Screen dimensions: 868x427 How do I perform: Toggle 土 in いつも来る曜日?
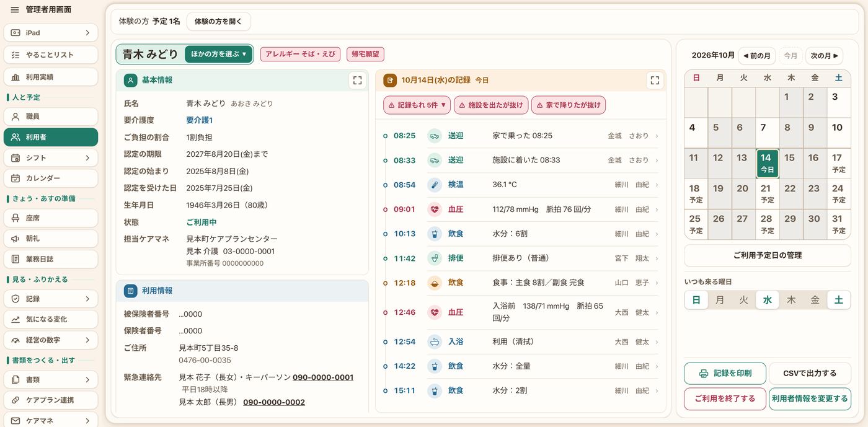click(838, 300)
